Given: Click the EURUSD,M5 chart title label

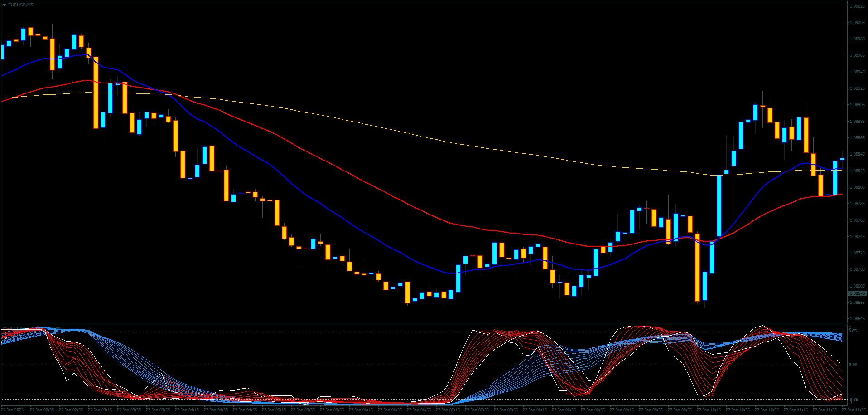Looking at the screenshot, I should coord(20,5).
